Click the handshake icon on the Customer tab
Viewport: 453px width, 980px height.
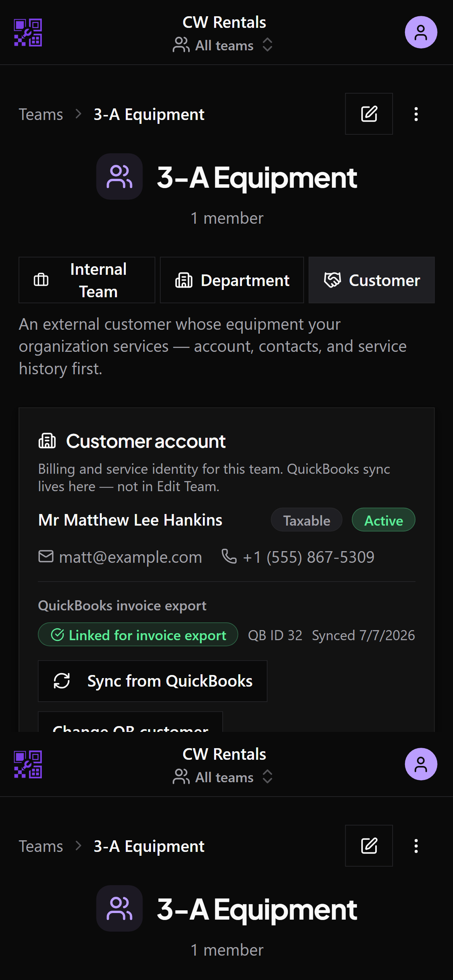333,280
